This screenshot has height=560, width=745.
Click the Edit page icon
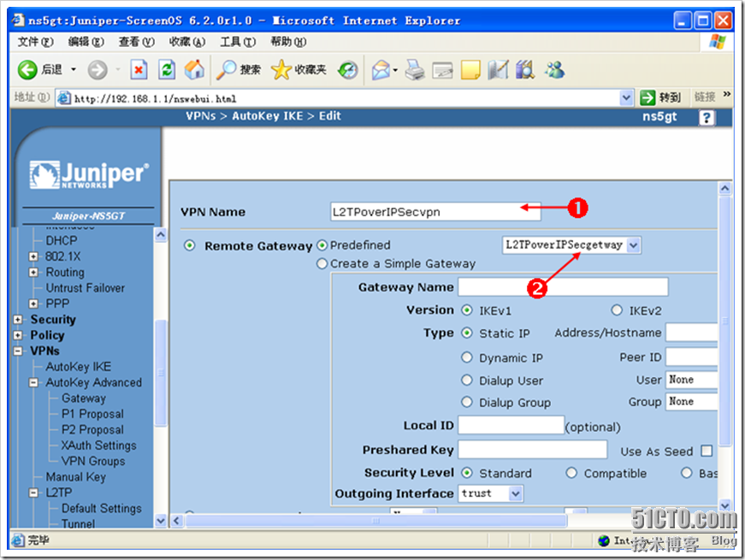point(442,70)
